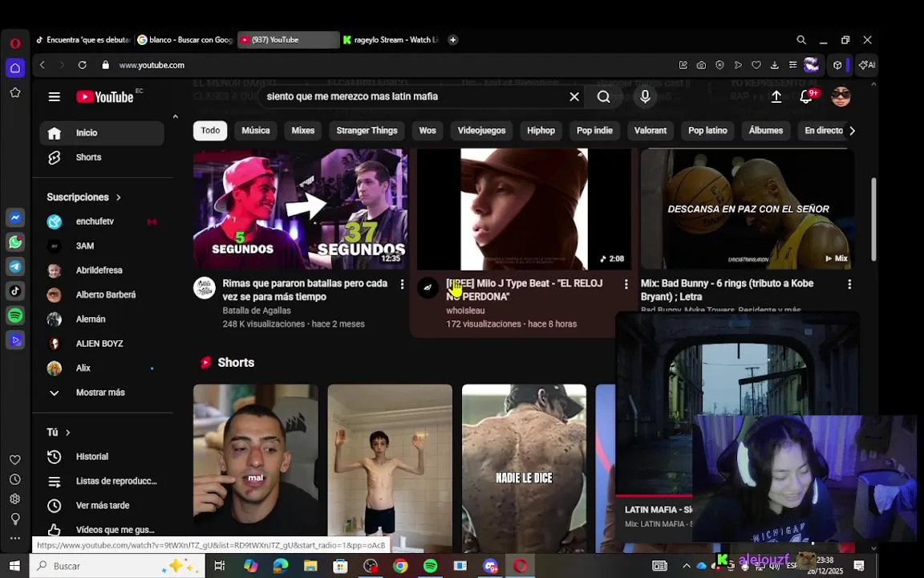
Task: Select the Todo chip
Action: tap(210, 131)
